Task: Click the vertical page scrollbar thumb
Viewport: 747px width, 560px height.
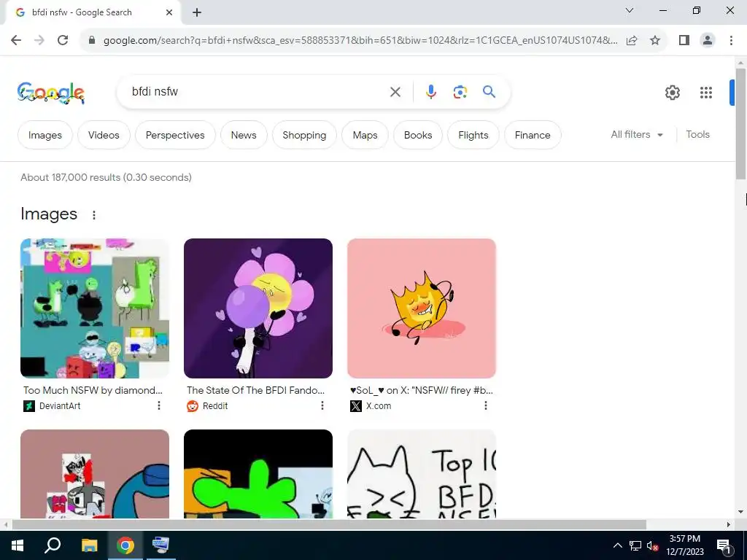Action: [x=740, y=124]
